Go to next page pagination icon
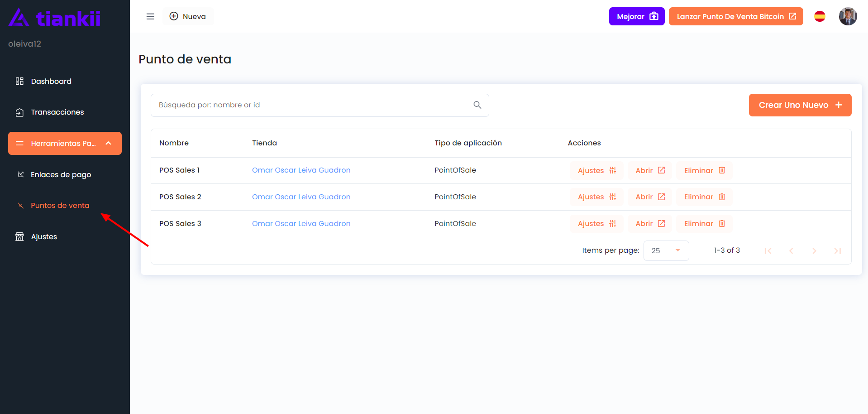 [x=814, y=250]
